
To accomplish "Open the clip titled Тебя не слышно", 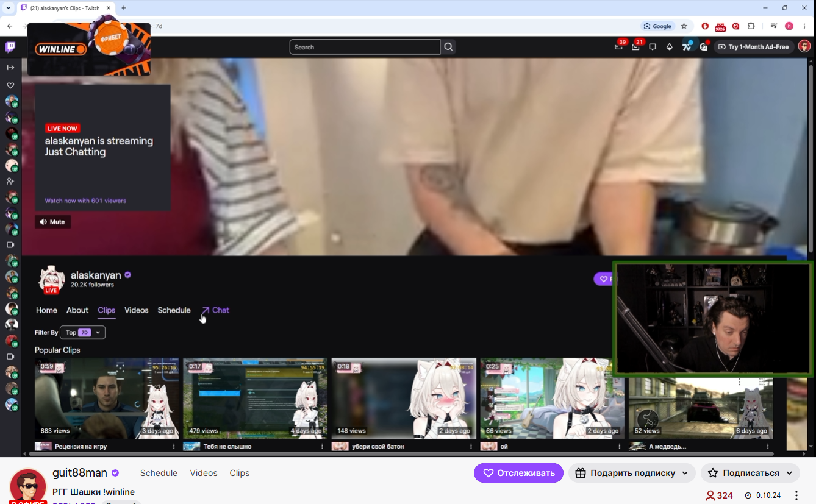I will coord(227,447).
